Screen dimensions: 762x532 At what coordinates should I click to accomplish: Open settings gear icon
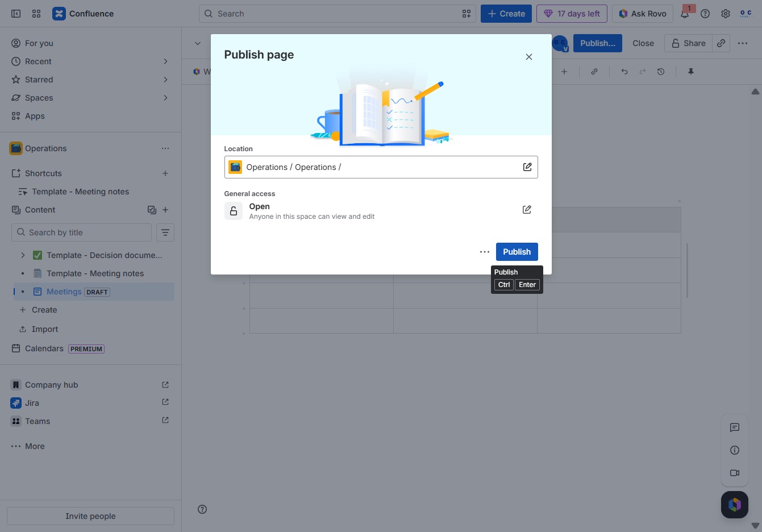point(726,14)
